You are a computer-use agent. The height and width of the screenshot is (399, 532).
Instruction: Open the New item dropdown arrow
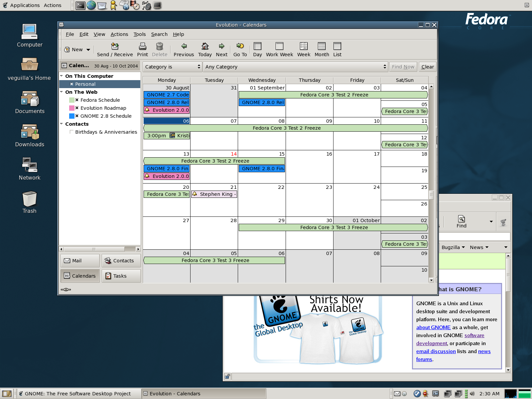88,50
